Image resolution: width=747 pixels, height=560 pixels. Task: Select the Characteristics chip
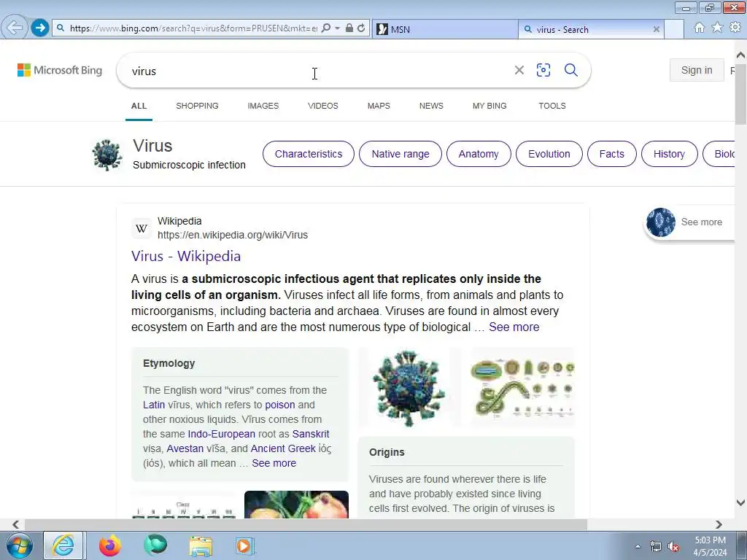309,154
